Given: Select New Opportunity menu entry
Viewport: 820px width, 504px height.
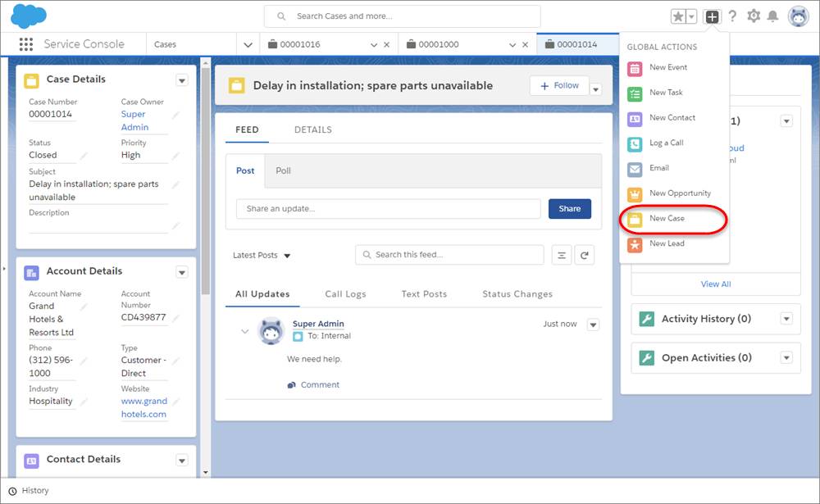Looking at the screenshot, I should point(680,193).
